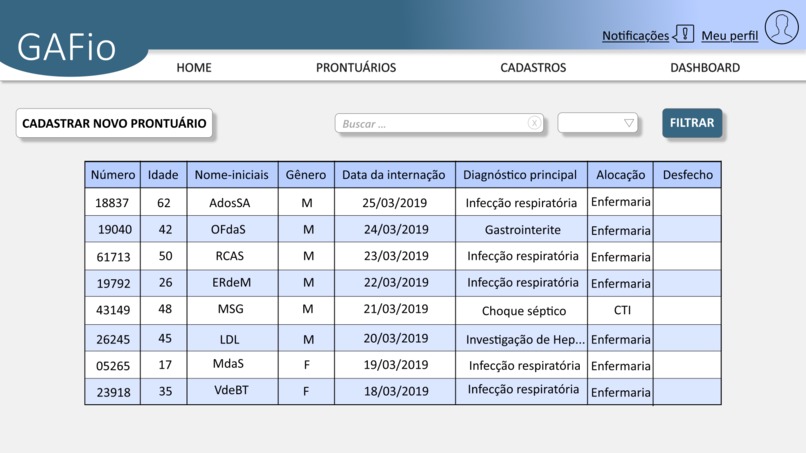The image size is (806, 453).
Task: Click the Gastrointerite diagnosis cell
Action: click(x=522, y=230)
